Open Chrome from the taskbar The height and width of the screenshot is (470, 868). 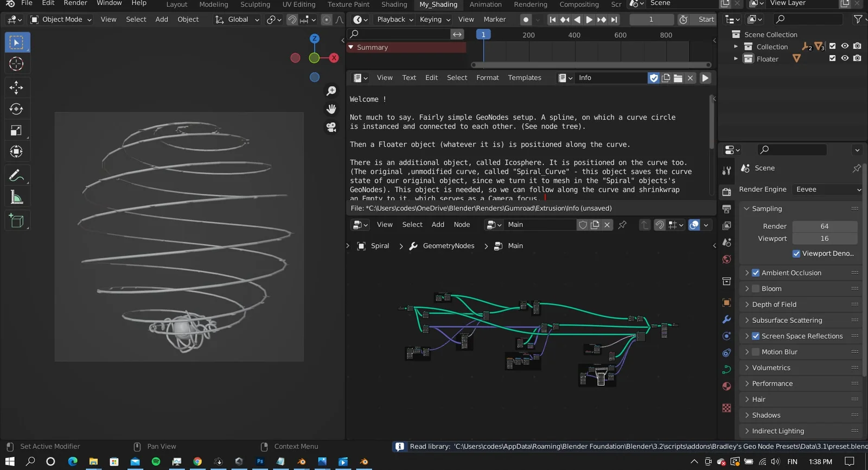click(x=197, y=461)
